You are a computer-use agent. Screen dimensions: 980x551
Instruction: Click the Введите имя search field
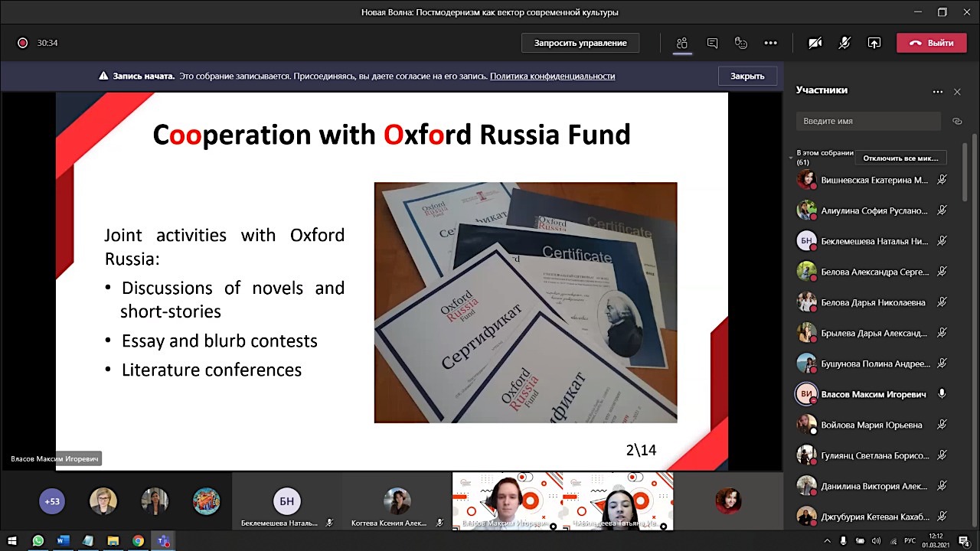pos(867,121)
